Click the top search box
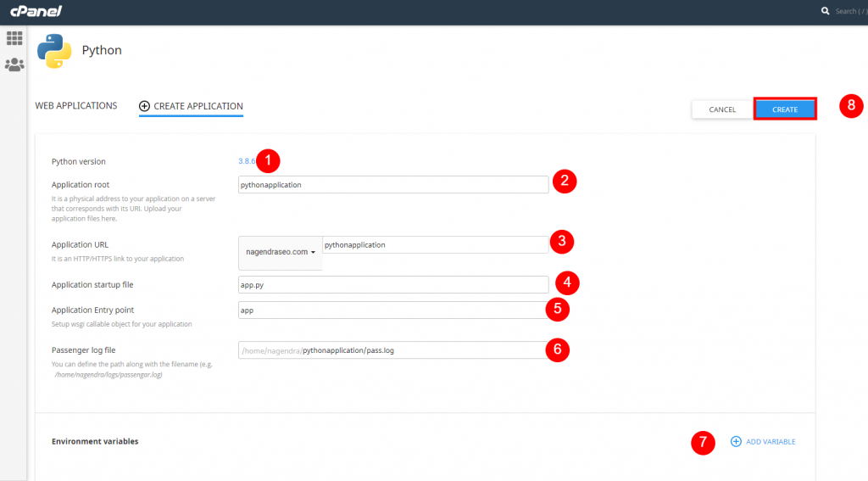The image size is (868, 481). pos(851,11)
